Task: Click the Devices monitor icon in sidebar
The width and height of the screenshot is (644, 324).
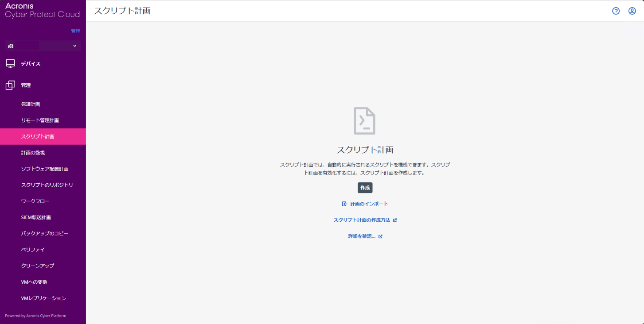Action: coord(10,64)
